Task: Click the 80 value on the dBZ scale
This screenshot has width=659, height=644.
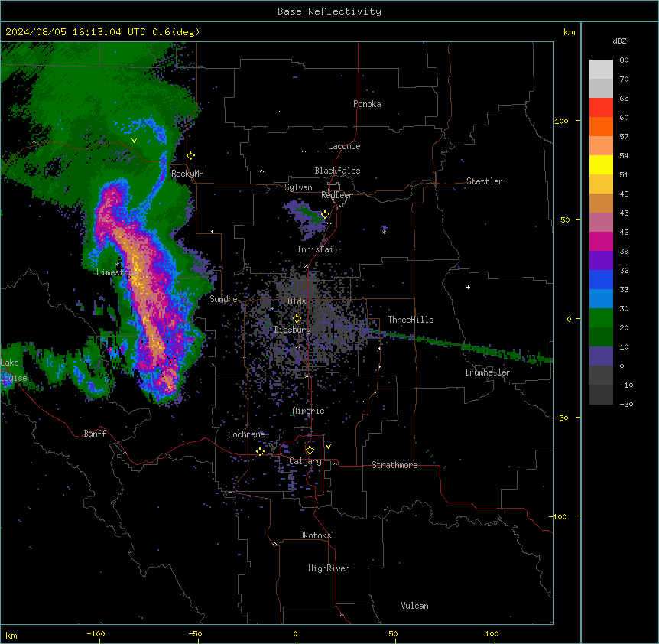Action: click(624, 60)
